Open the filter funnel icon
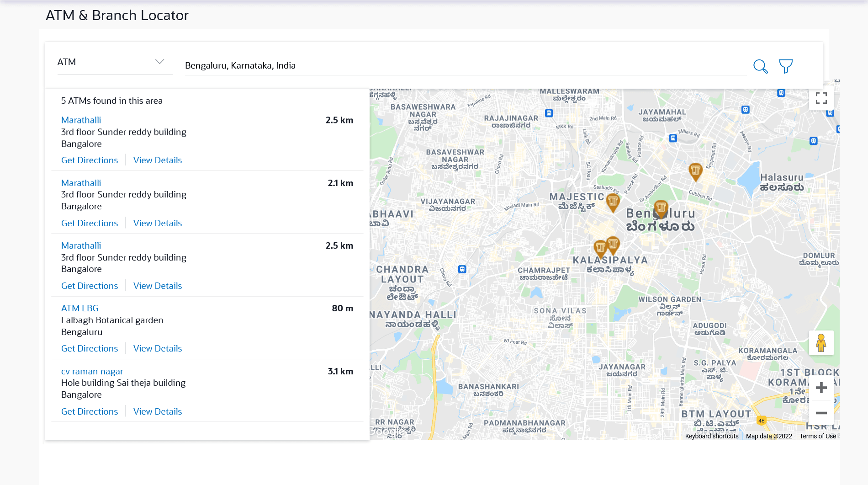The image size is (868, 485). point(786,66)
